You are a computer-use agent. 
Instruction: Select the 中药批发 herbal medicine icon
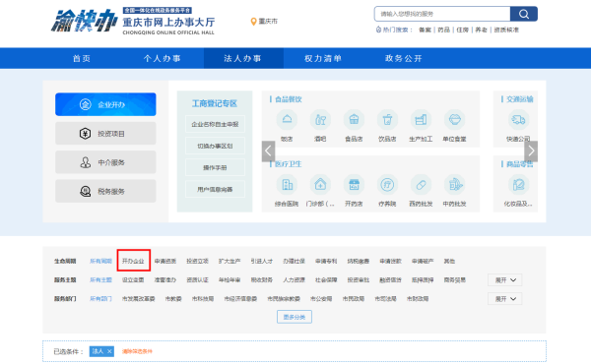(x=454, y=184)
